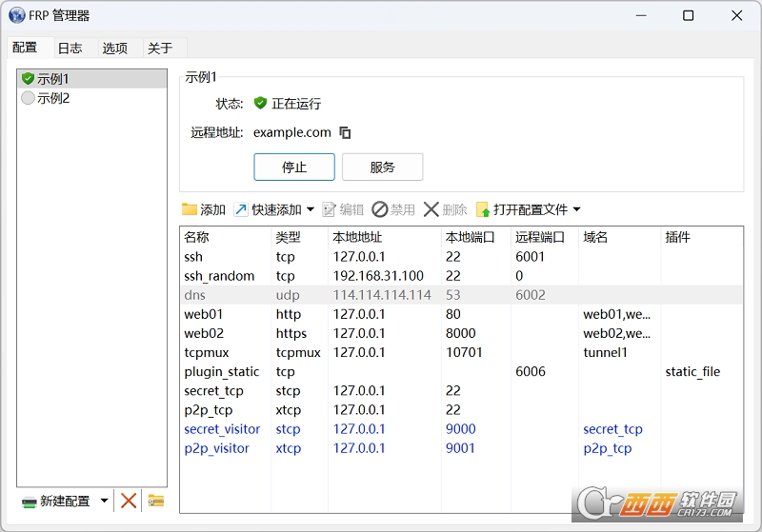Select the p2p_tcp proxy name

tap(208, 410)
